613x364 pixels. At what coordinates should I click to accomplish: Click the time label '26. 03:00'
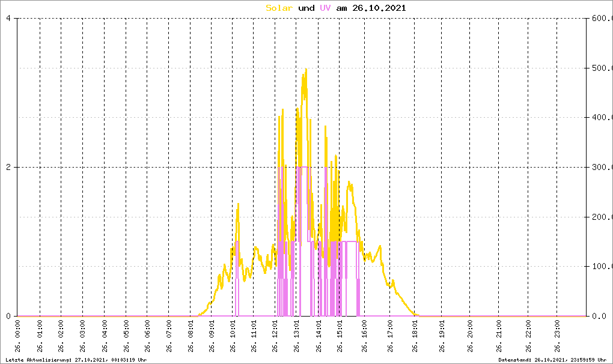click(82, 336)
